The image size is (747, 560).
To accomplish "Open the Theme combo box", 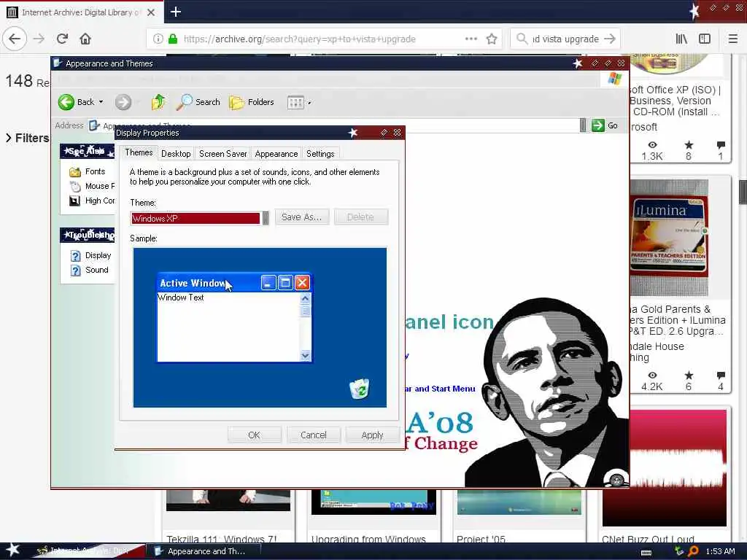I will 200,218.
